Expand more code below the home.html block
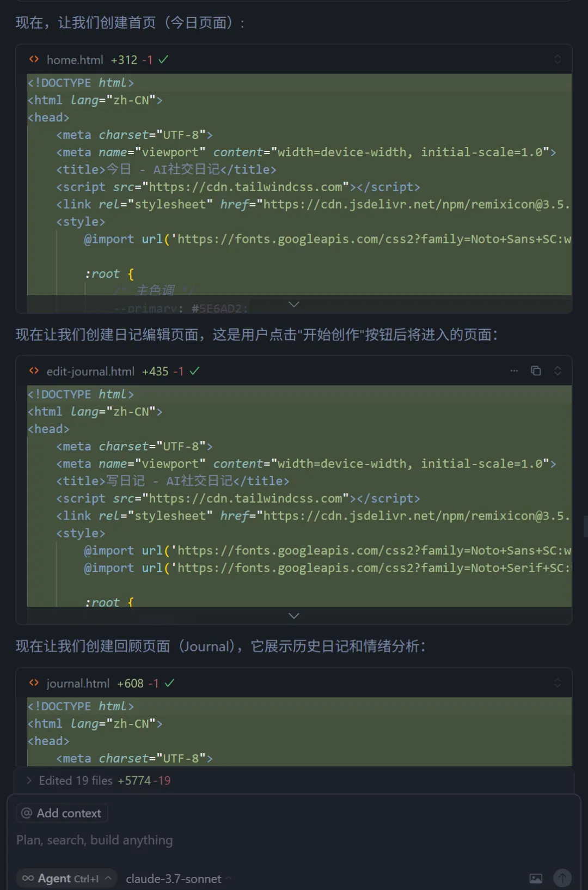588x890 pixels. click(x=294, y=304)
